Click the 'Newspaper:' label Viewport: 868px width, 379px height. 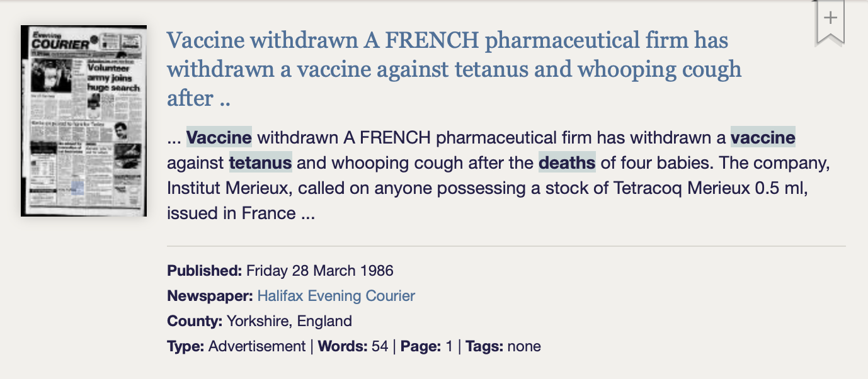click(x=210, y=296)
